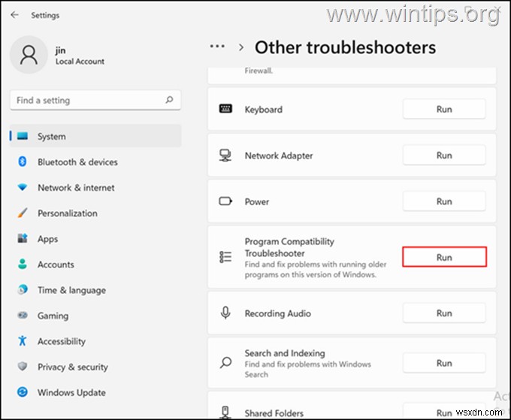Run the Recording Audio troubleshooter
Viewport: 511px width, 420px height.
(444, 313)
